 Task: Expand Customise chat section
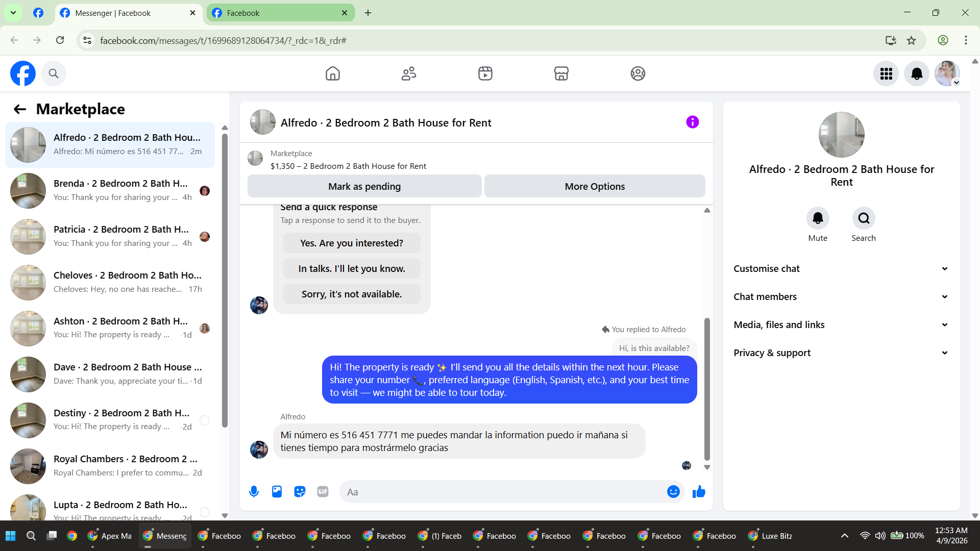[x=841, y=269]
